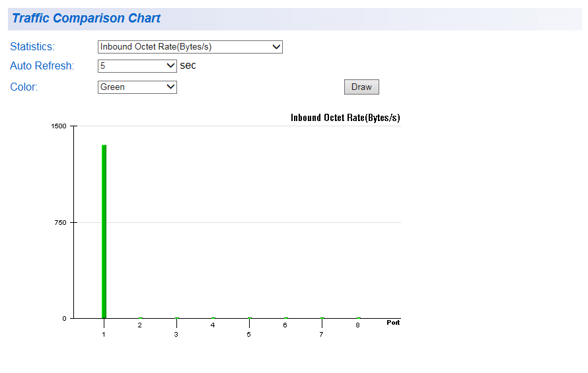Open the Statistics dropdown
The height and width of the screenshot is (373, 588).
coord(190,47)
